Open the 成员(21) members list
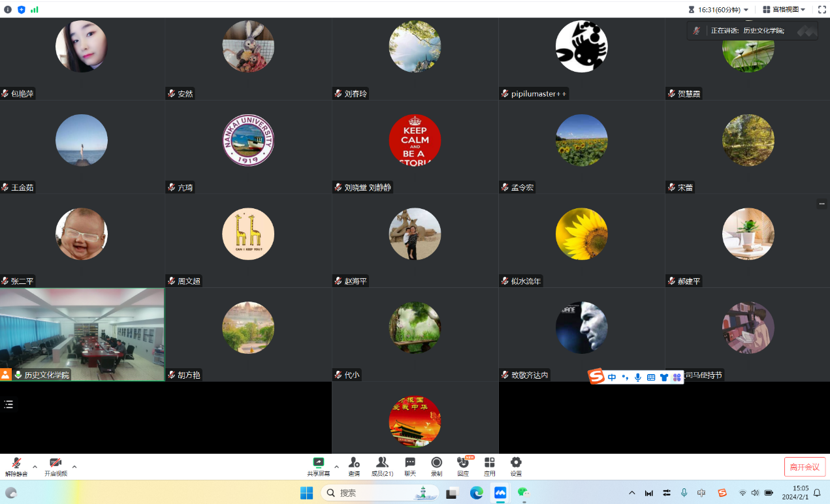The height and width of the screenshot is (504, 830). 382,463
